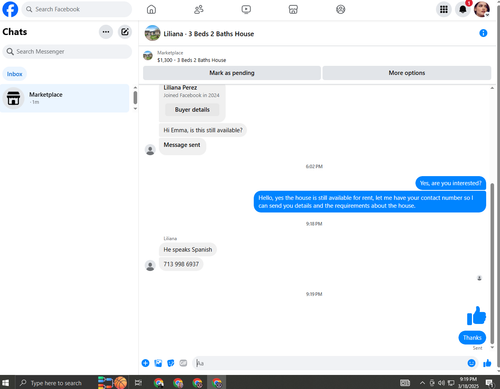Screen dimensions: 500x389
Task: Click the '$1,300 - 3 Beds 2 Baths House' listing text
Action: tap(192, 60)
